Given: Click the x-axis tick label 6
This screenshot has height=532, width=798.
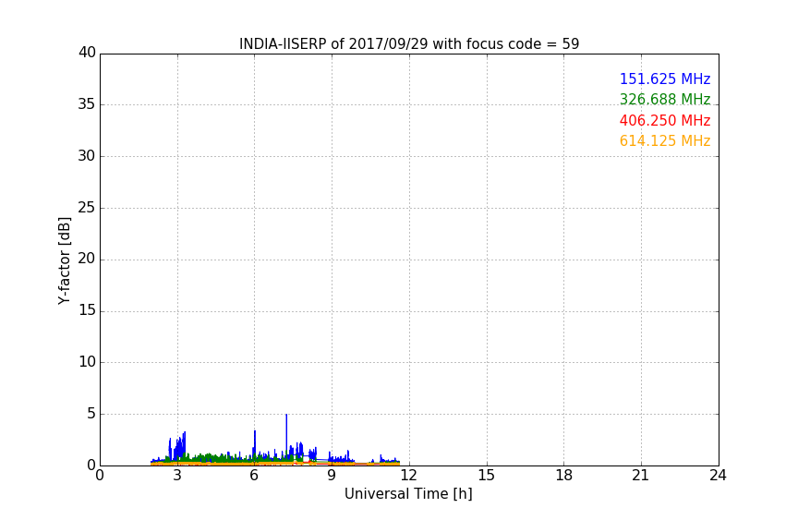Looking at the screenshot, I should [x=255, y=476].
